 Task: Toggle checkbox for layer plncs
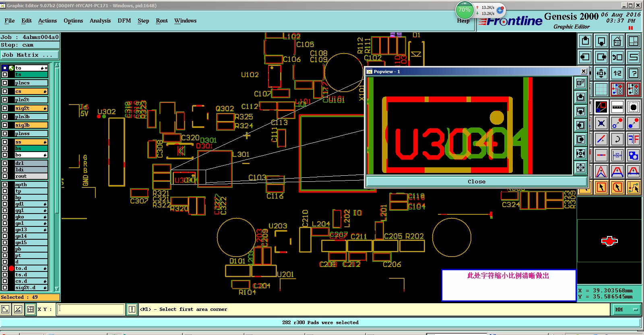tap(5, 83)
